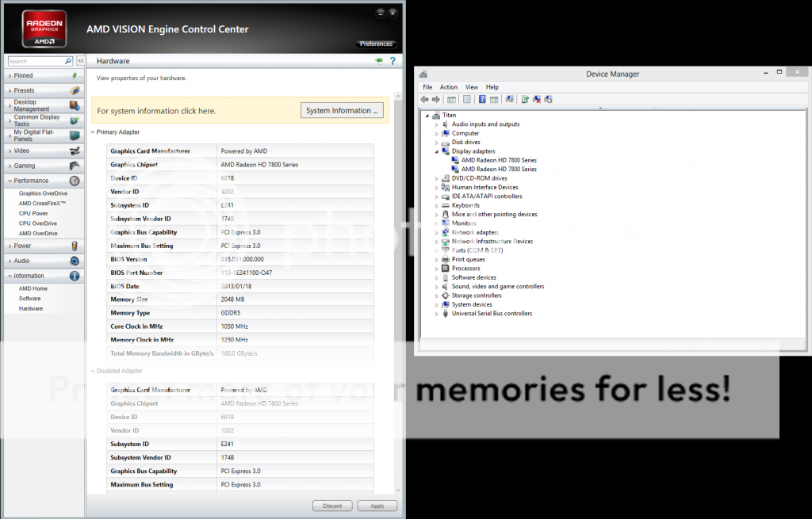The width and height of the screenshot is (812, 519).
Task: Click green pin icon beside Hardware heading
Action: click(379, 60)
